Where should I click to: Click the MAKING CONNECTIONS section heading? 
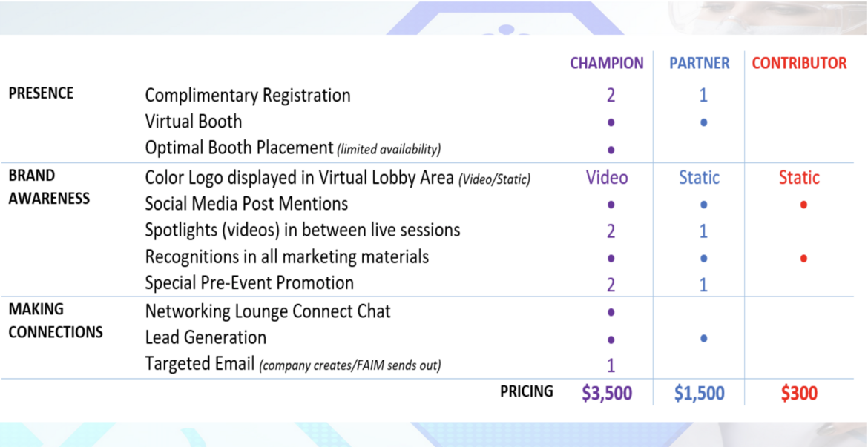point(56,320)
